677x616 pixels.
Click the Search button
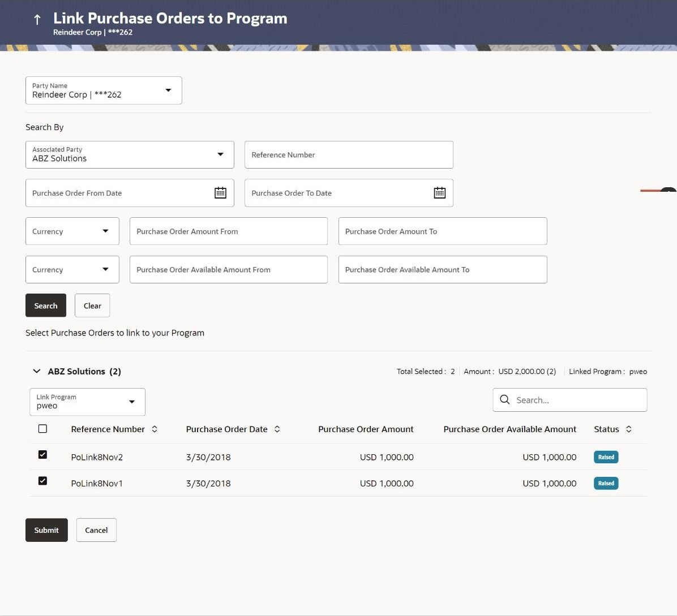46,305
